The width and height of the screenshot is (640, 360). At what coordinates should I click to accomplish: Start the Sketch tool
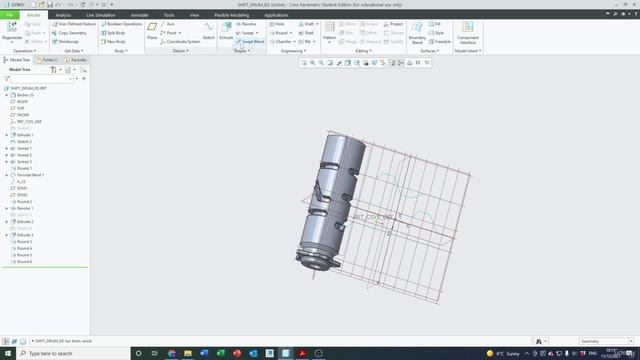(209, 31)
